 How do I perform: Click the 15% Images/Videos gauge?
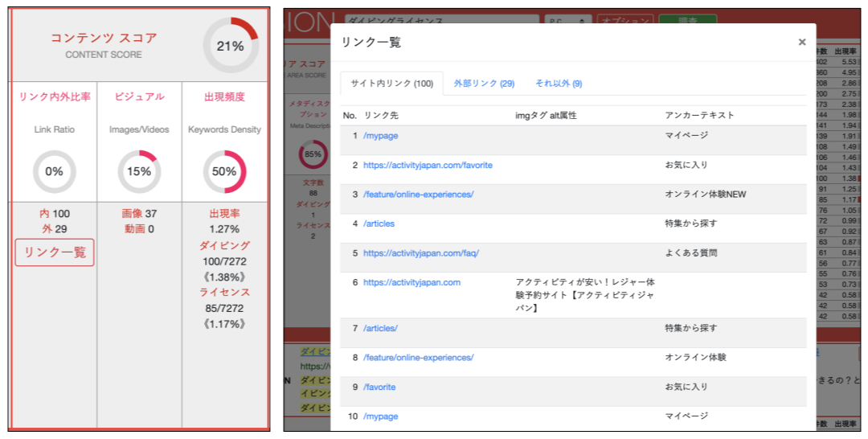[139, 171]
